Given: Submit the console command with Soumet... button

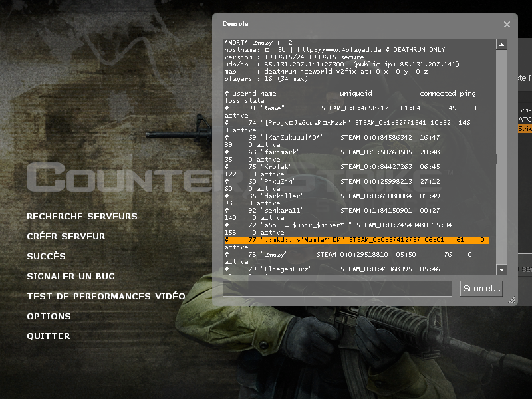Looking at the screenshot, I should pyautogui.click(x=481, y=289).
